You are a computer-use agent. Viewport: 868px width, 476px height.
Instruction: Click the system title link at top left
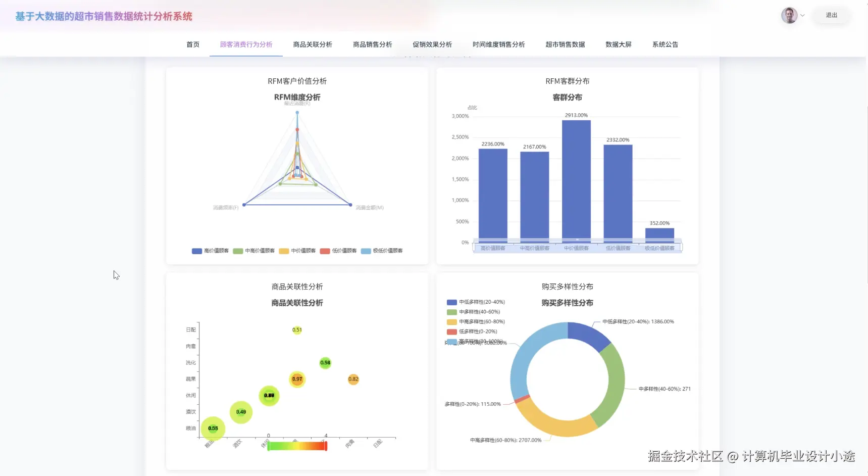(103, 16)
